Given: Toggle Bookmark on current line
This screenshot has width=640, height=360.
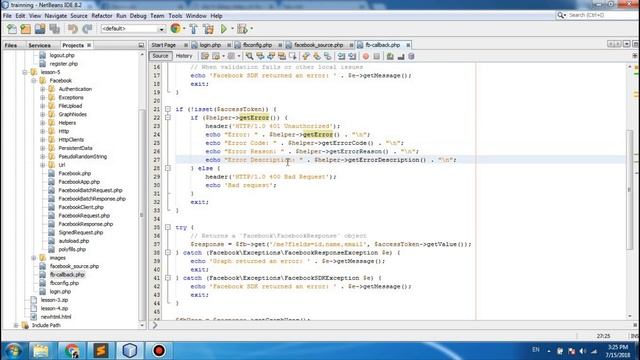Looking at the screenshot, I should (x=328, y=56).
